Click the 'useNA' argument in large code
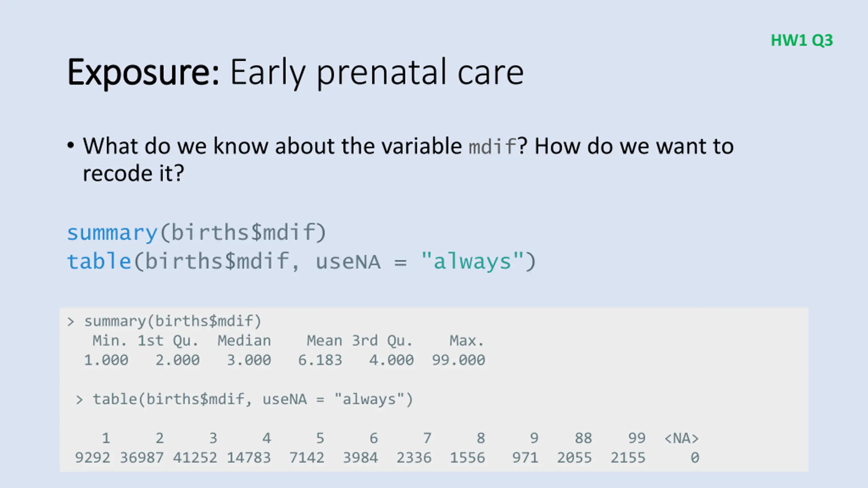 pos(348,262)
